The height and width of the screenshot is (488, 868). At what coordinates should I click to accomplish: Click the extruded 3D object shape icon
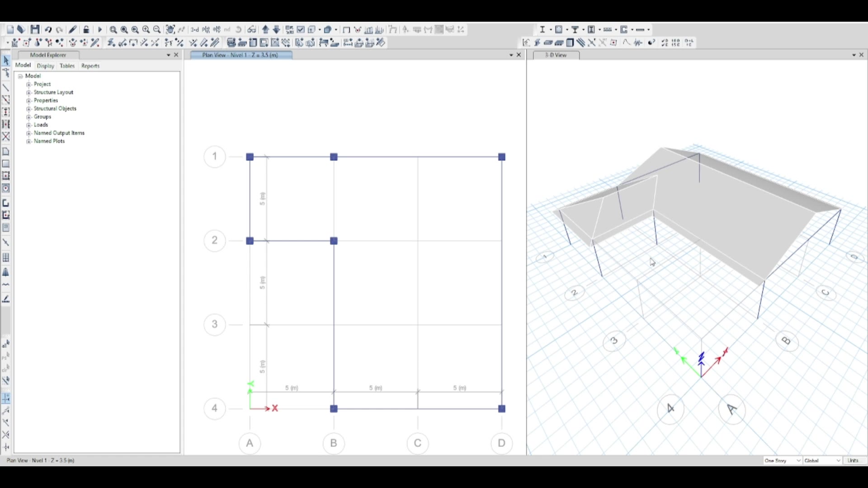pos(328,30)
